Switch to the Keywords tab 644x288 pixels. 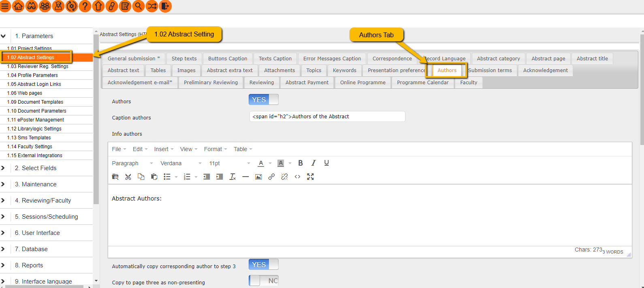344,70
